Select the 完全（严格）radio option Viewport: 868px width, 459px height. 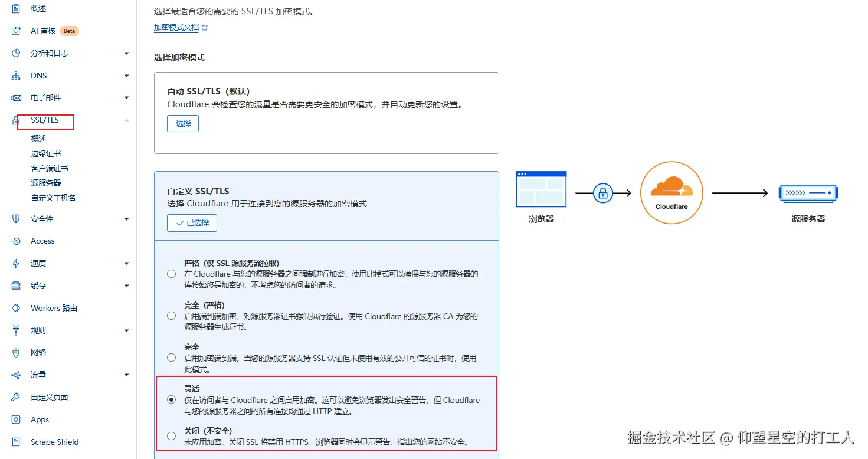coord(171,316)
